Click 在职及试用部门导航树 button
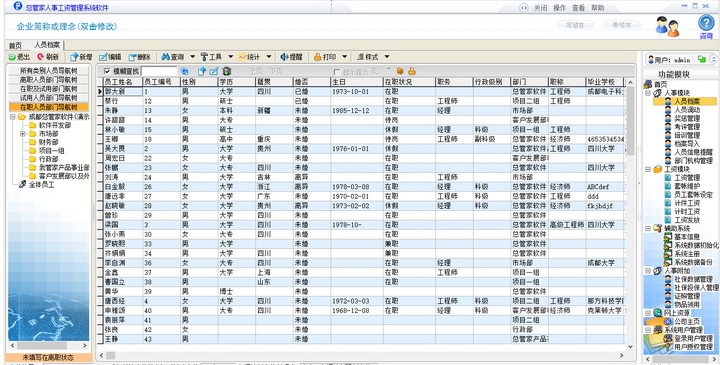Image resolution: width=720 pixels, height=365 pixels. (x=48, y=89)
